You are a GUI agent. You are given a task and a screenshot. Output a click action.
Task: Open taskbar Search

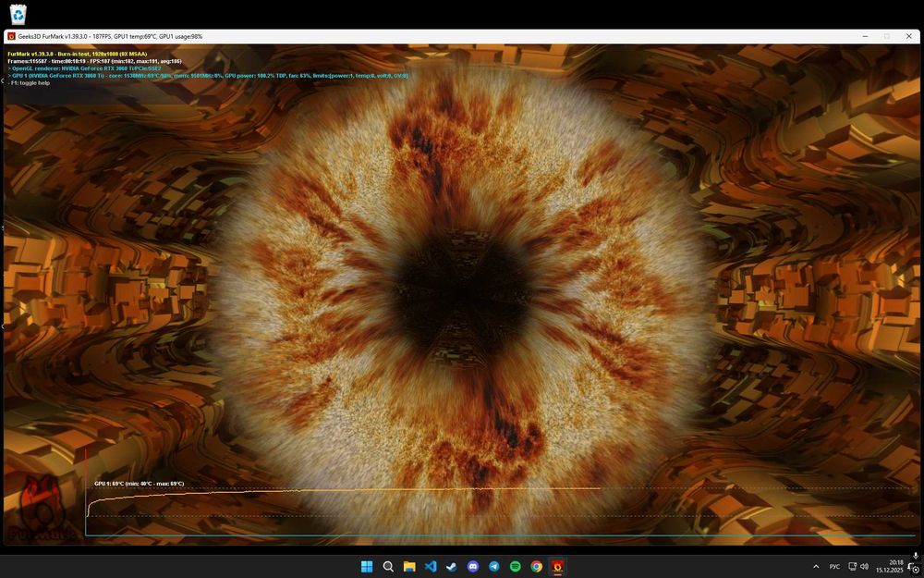[388, 567]
